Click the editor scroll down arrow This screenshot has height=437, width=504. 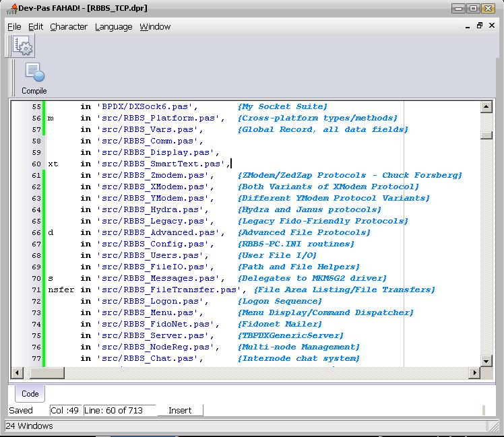(x=486, y=361)
